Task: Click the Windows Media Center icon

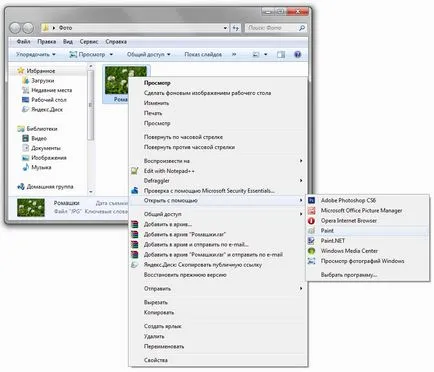Action: pos(311,251)
